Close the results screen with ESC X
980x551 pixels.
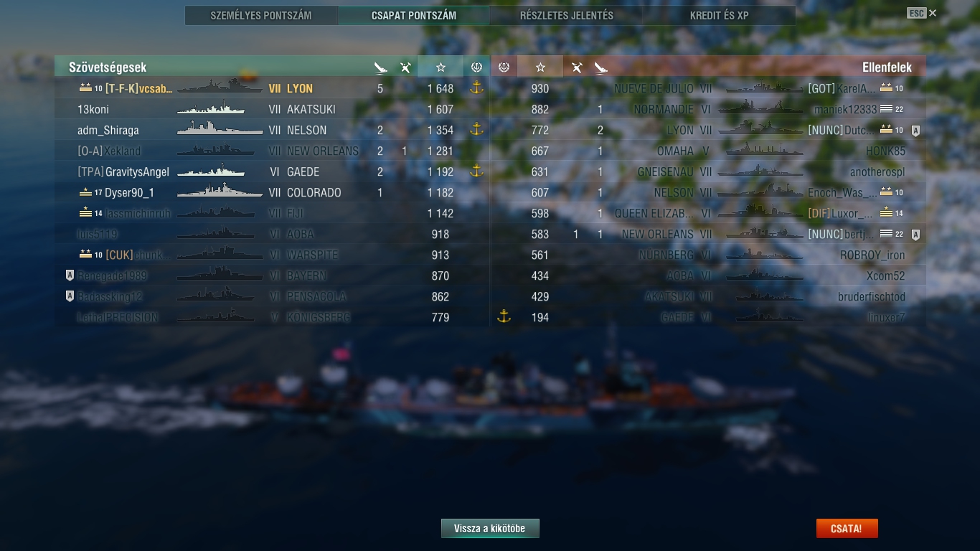(x=922, y=13)
